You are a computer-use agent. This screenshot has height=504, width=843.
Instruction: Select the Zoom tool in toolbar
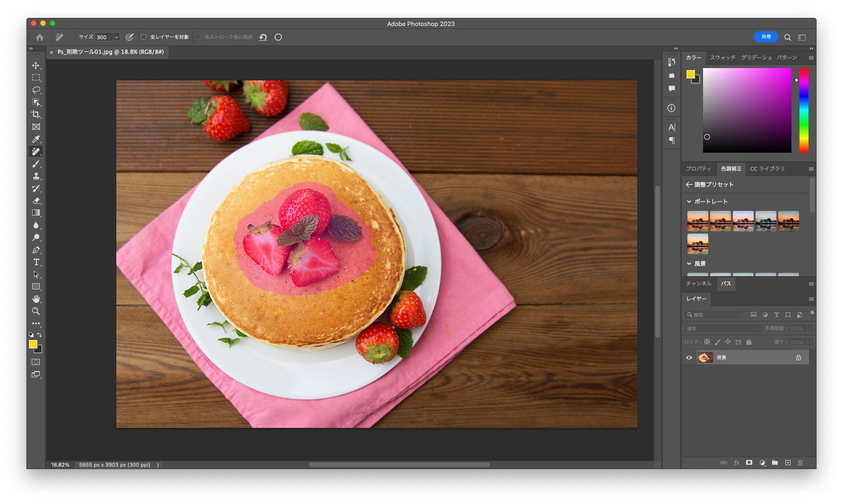36,311
